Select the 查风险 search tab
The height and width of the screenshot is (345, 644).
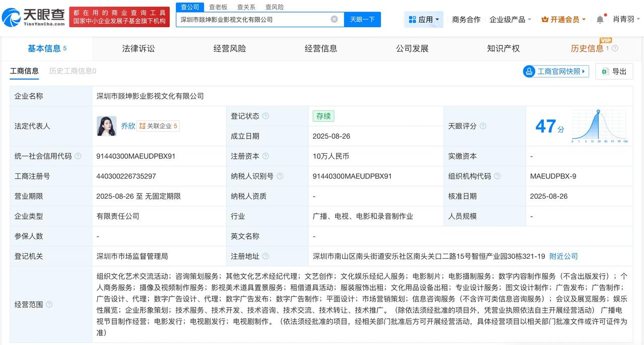275,7
